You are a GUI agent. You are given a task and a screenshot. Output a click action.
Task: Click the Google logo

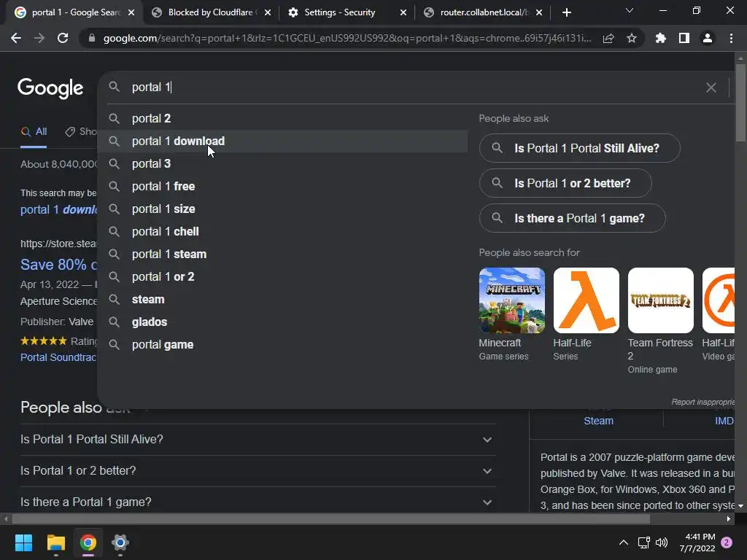(50, 87)
